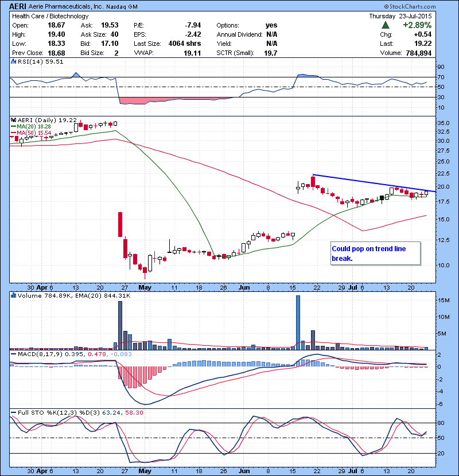Click the 15M volume axis label
459x476 pixels.
[444, 301]
